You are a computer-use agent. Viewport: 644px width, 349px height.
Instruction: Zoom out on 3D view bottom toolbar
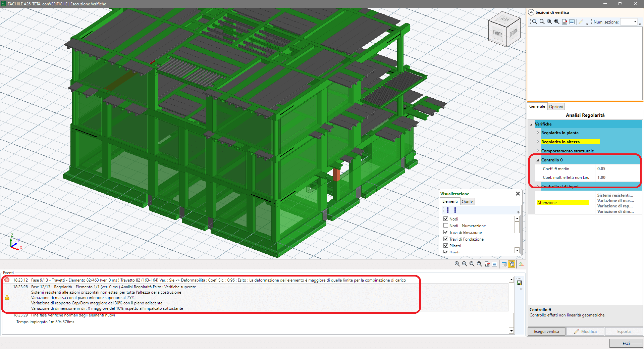(x=465, y=264)
